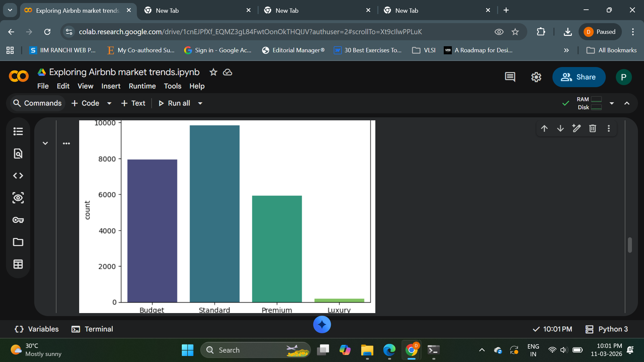Click the Share button

point(579,77)
